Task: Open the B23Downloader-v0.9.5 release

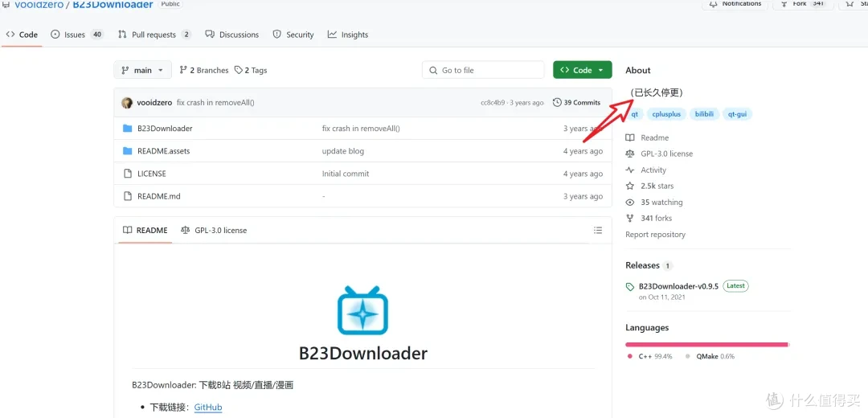Action: coord(678,286)
